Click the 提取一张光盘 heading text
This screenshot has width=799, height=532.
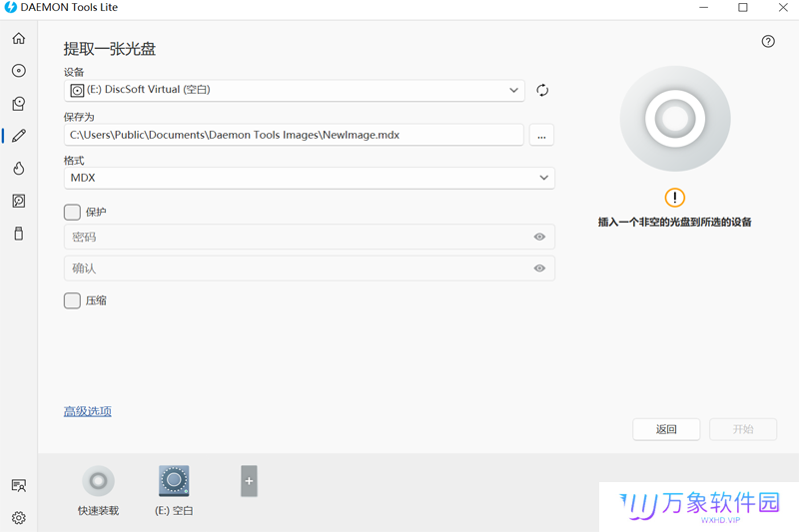110,49
